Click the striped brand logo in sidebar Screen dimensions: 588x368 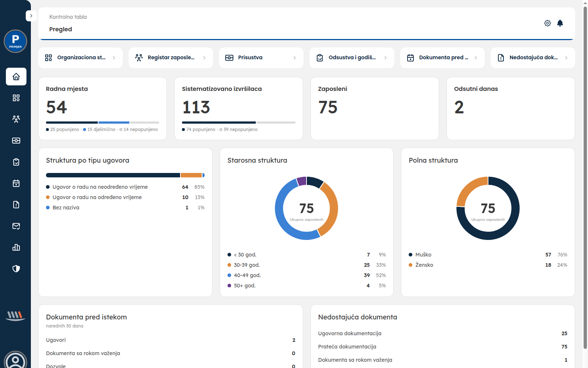[15, 316]
